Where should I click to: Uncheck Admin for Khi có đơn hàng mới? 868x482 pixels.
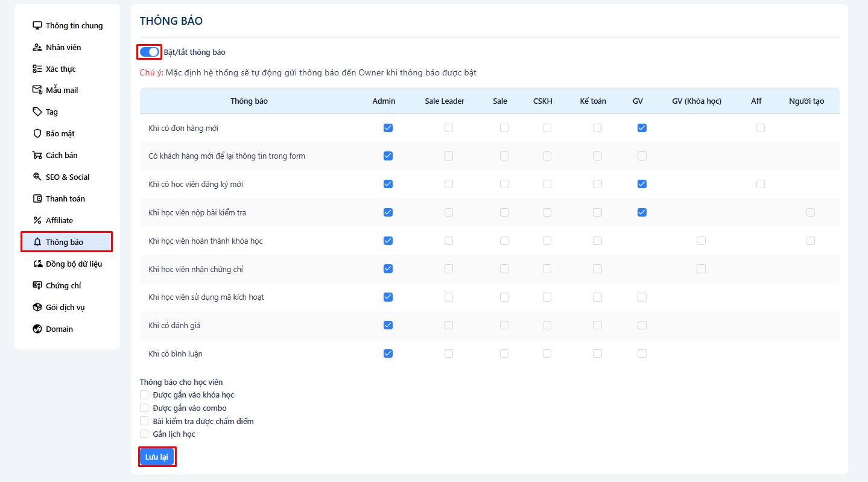[x=388, y=128]
